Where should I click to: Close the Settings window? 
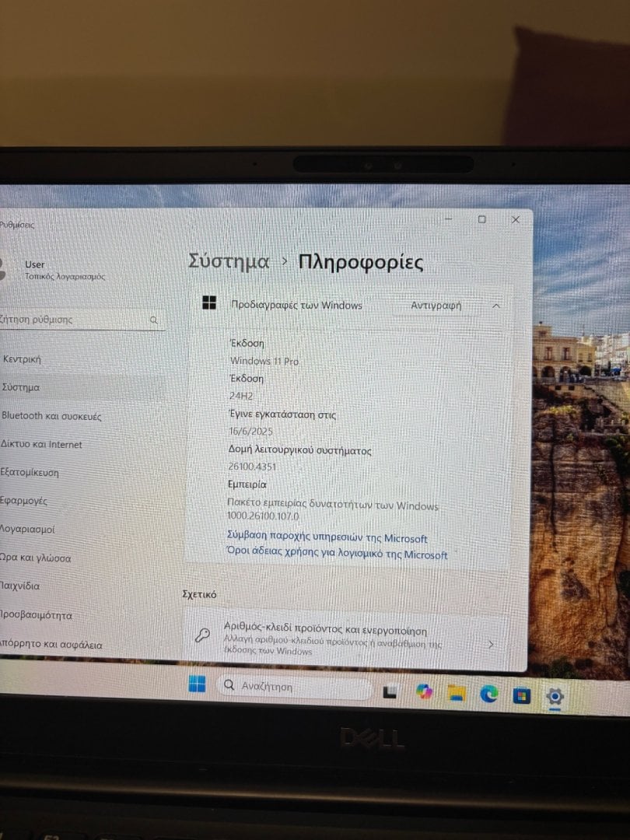pos(516,219)
